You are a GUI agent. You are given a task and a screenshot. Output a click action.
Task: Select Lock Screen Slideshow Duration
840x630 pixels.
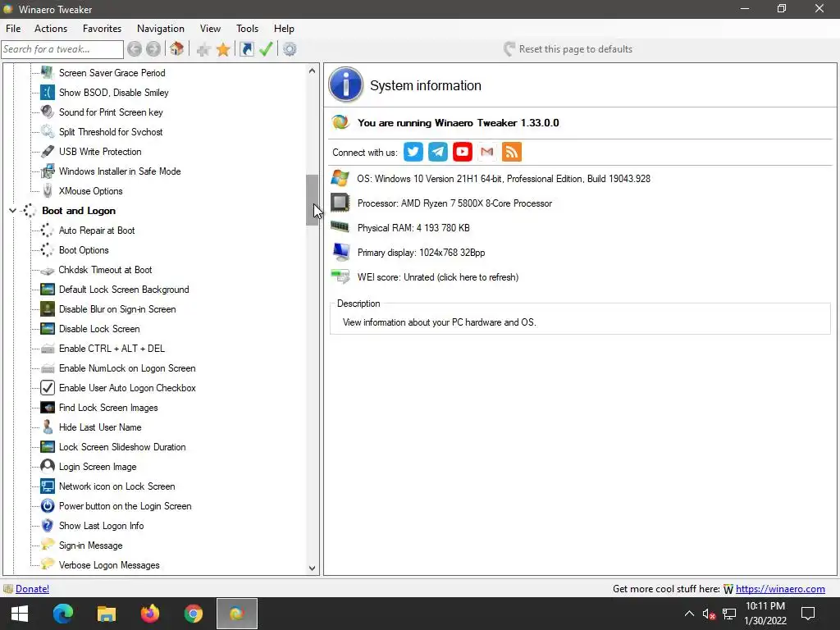pos(122,447)
